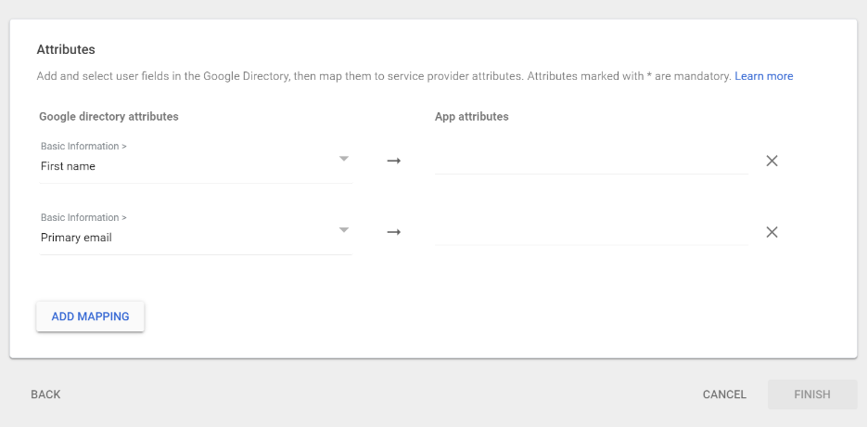Click the ADD MAPPING button
This screenshot has width=868, height=427.
coord(90,317)
